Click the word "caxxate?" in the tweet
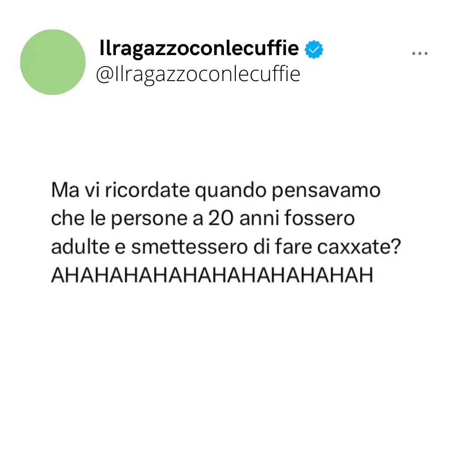 359,246
